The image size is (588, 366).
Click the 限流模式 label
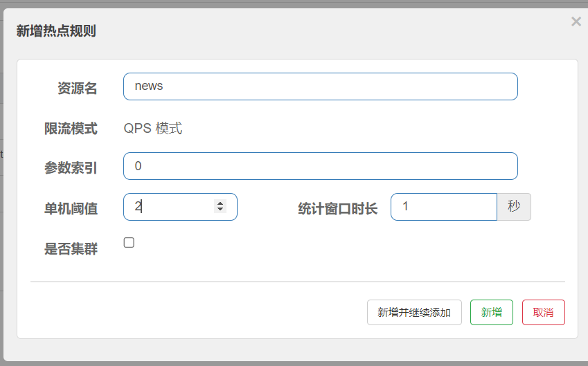pos(71,129)
